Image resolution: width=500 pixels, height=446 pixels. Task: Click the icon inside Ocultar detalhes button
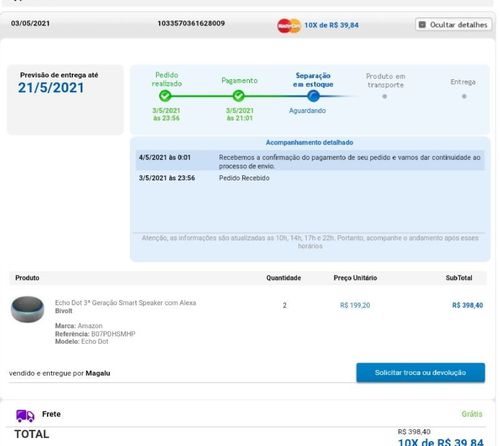click(422, 25)
